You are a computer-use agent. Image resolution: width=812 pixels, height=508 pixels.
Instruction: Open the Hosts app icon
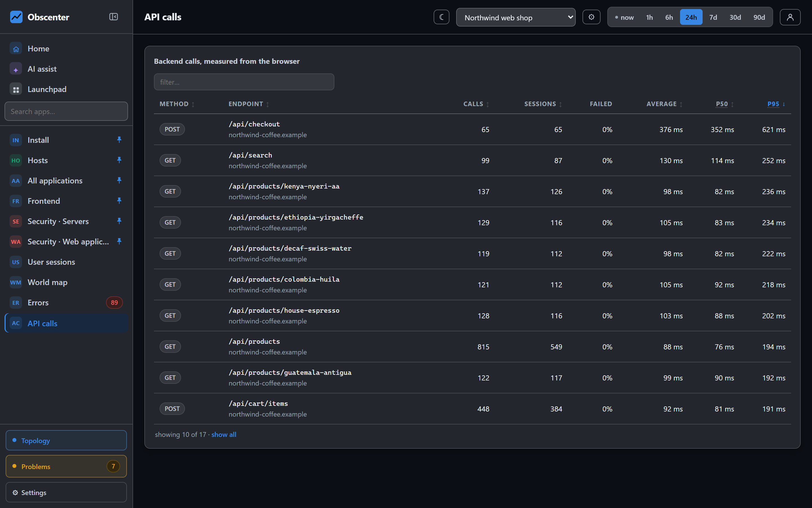(16, 160)
